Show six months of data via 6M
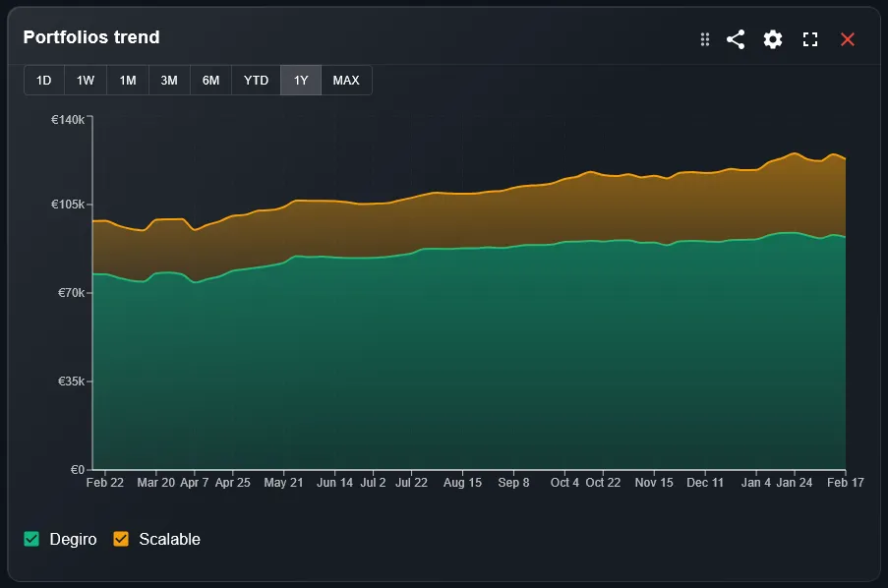This screenshot has height=588, width=888. pyautogui.click(x=209, y=80)
